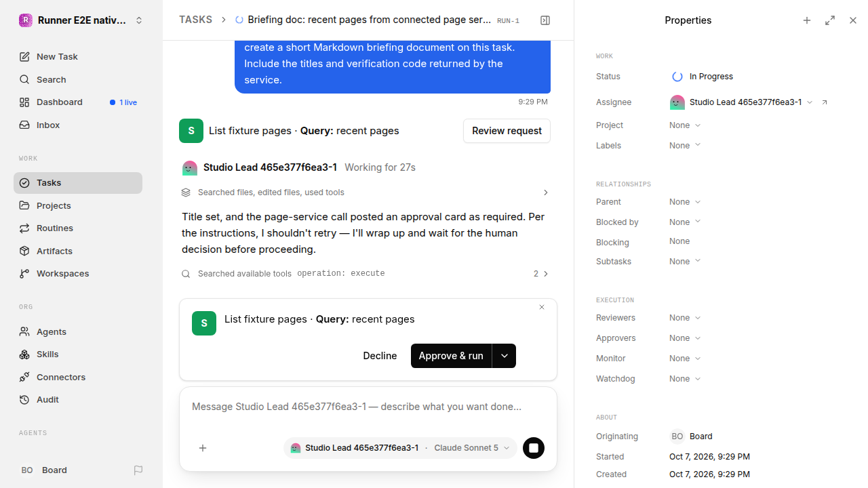Image resolution: width=868 pixels, height=488 pixels.
Task: Open the Watchdog None dropdown
Action: [x=685, y=379]
